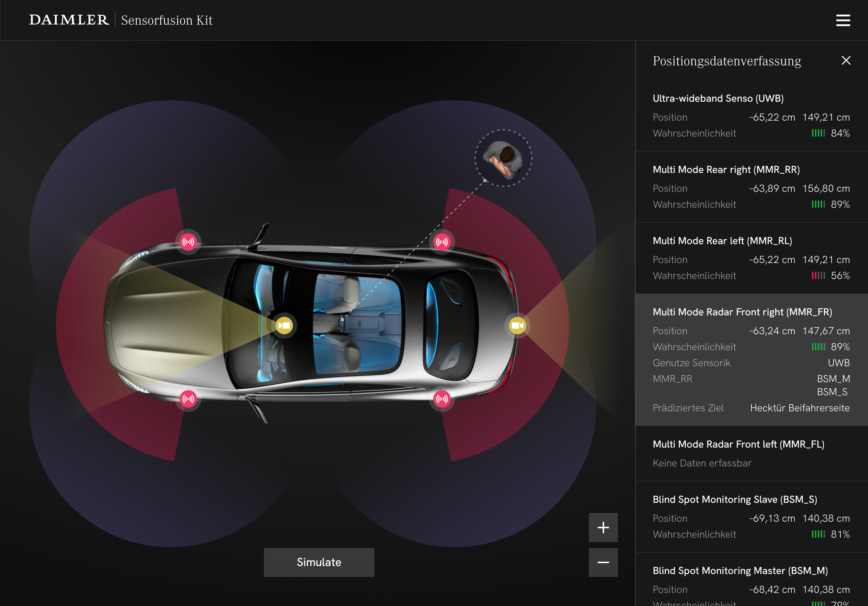The height and width of the screenshot is (606, 868).
Task: Select the front-right radar sensor icon
Action: pyautogui.click(x=189, y=242)
